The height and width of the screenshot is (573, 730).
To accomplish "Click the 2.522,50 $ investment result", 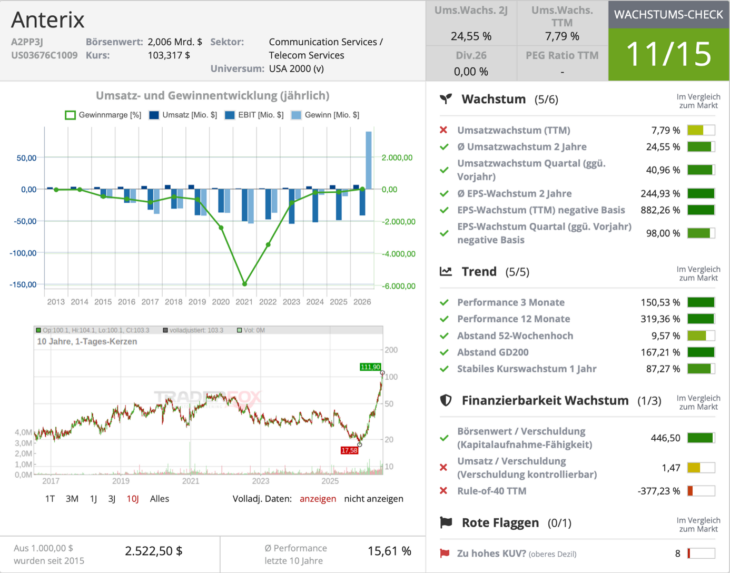I will pyautogui.click(x=154, y=551).
